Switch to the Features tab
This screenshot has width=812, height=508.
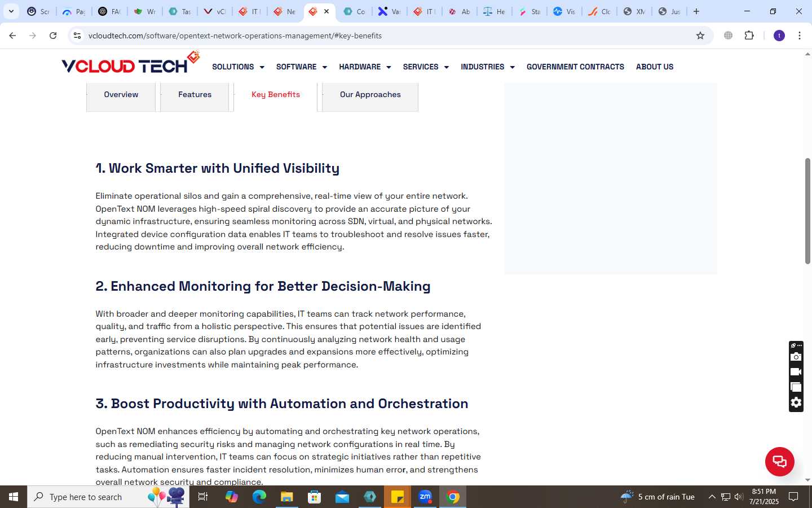coord(195,95)
